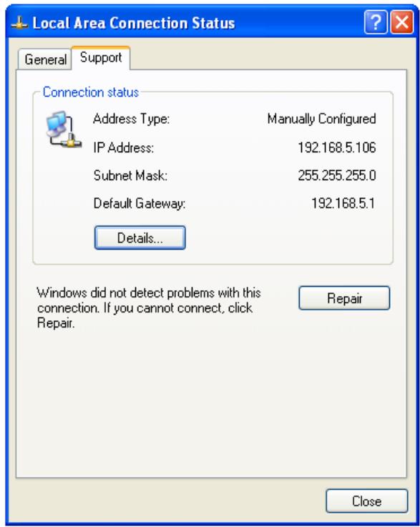
Task: Click the Manually Configured address type value
Action: 321,119
